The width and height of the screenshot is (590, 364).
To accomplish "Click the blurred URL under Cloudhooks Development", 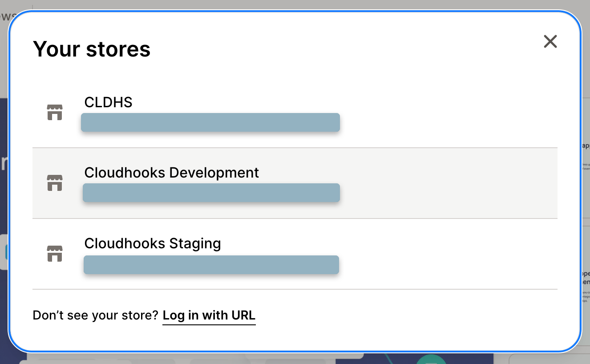I will 211,192.
